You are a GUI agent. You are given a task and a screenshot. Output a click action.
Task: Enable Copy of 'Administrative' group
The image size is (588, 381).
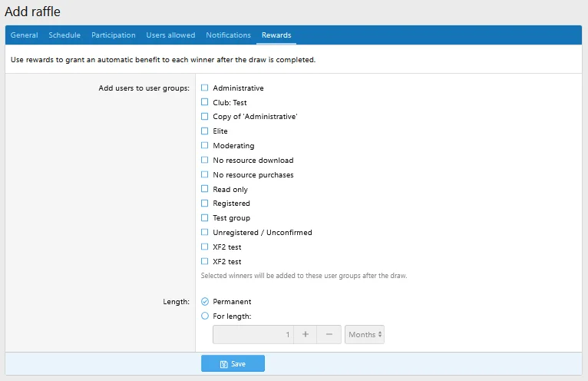[x=204, y=116]
